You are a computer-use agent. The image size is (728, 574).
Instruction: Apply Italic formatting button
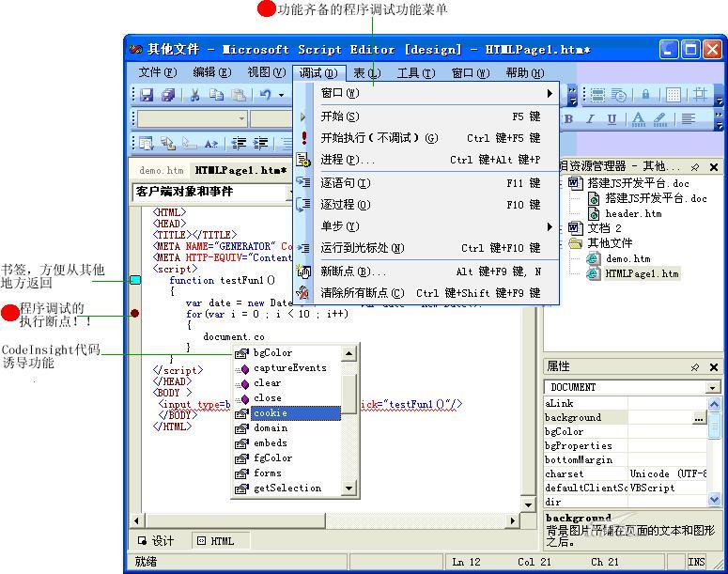(x=590, y=119)
